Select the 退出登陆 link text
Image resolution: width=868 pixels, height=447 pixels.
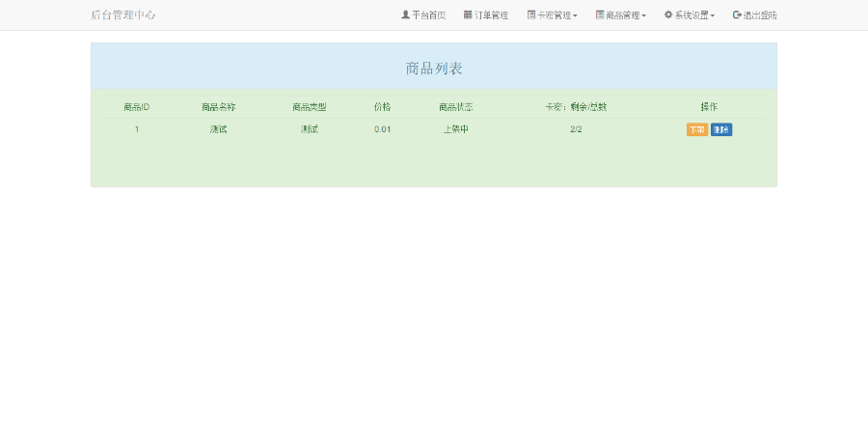pos(760,15)
